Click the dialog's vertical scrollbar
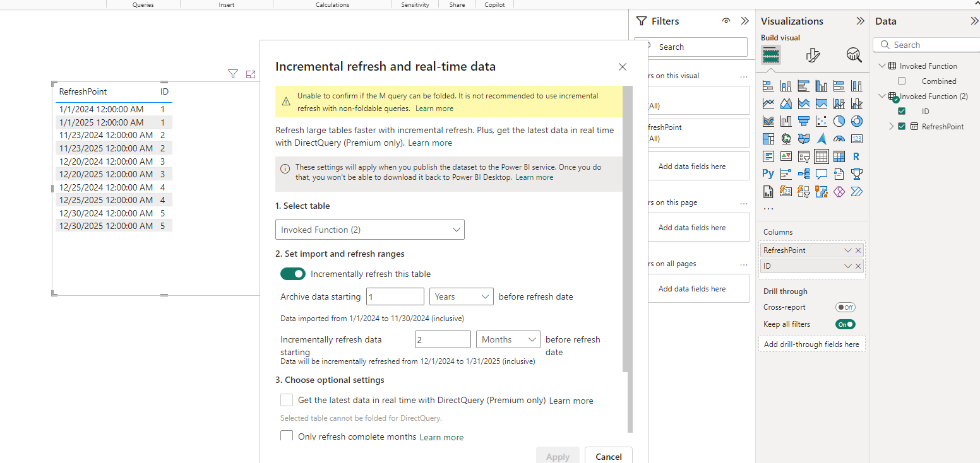This screenshot has width=980, height=463. pos(627,230)
